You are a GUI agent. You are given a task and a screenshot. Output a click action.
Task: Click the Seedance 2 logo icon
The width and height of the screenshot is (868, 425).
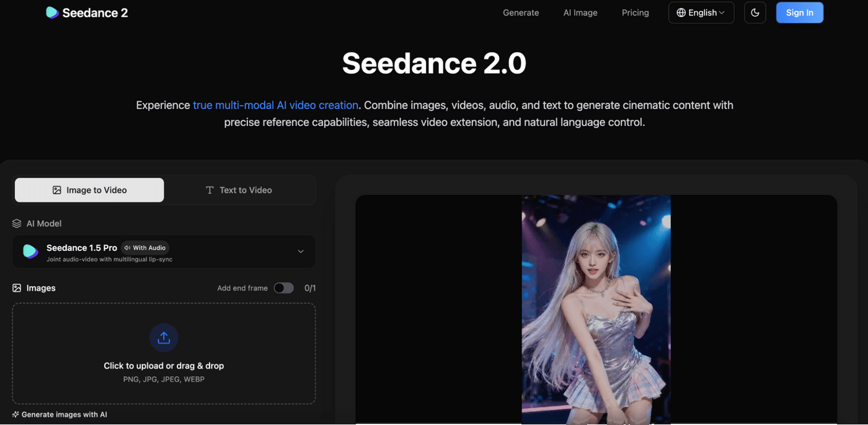[x=52, y=12]
